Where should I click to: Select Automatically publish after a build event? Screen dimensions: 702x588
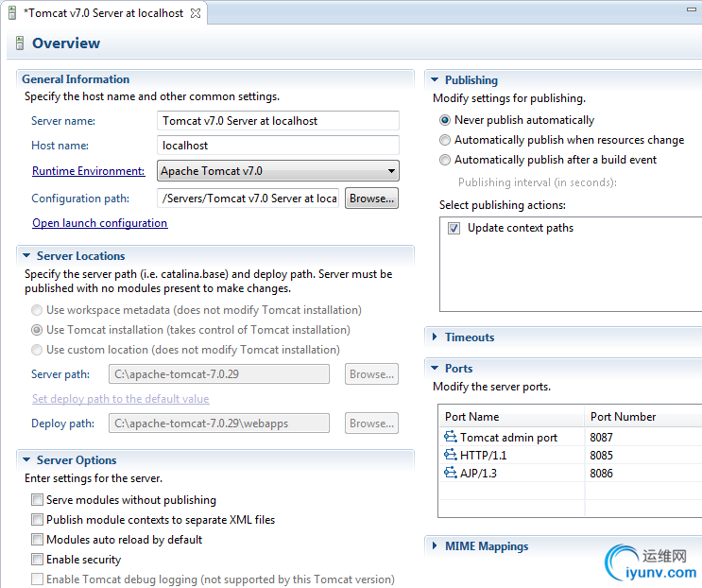point(445,160)
